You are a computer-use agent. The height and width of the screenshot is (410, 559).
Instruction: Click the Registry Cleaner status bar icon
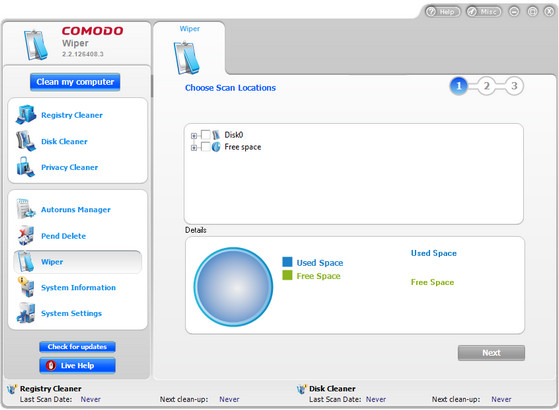[12, 389]
